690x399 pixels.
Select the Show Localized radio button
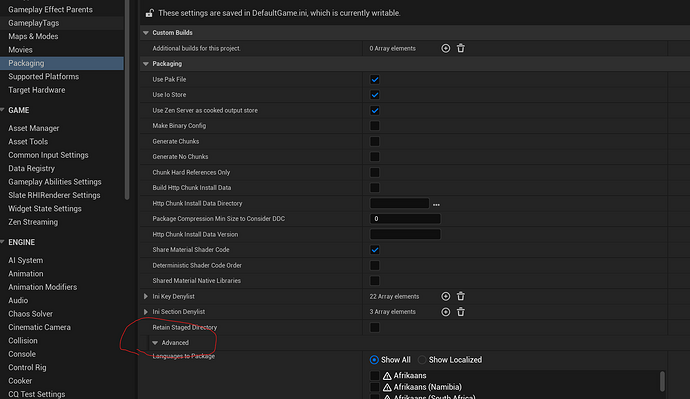click(x=422, y=360)
